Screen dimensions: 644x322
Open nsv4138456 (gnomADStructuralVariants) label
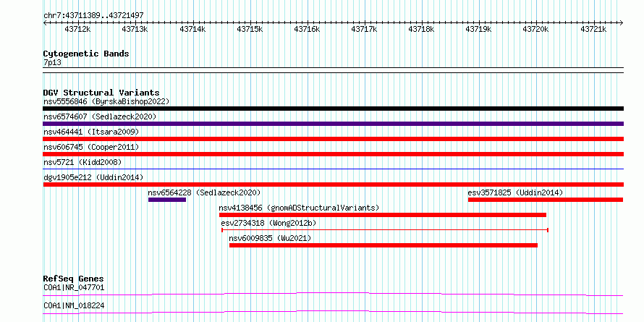coord(299,208)
